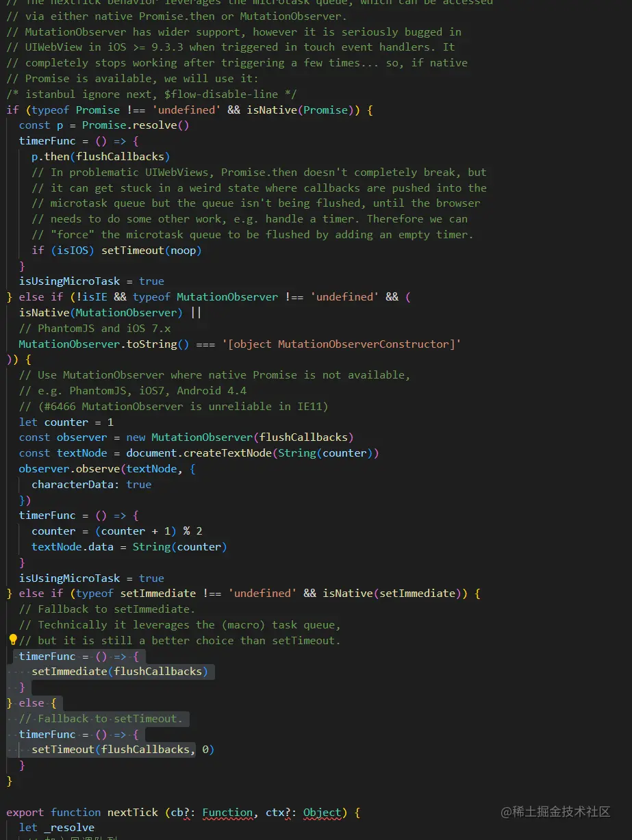Click the 'characterData: true' line

coord(92,485)
